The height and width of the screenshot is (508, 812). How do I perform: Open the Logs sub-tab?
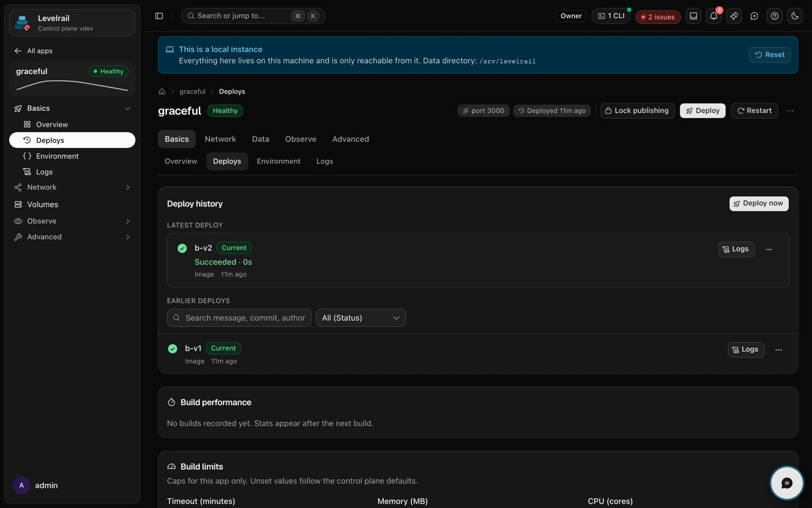(325, 161)
